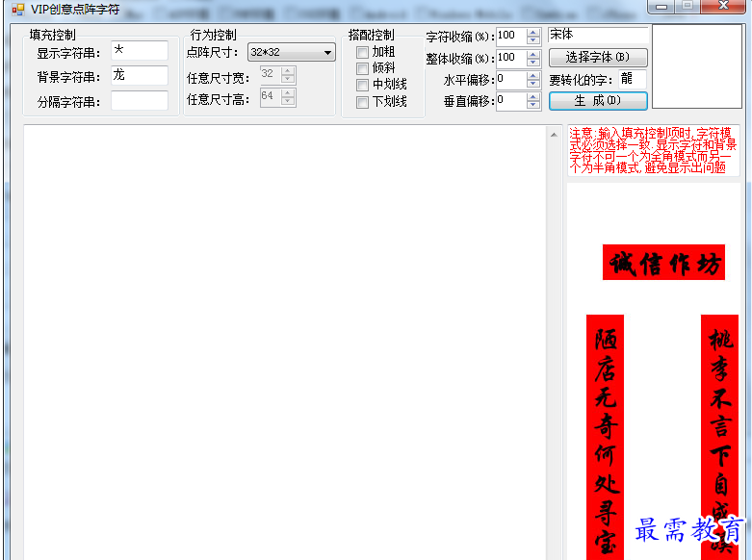
Task: Enable the 倾斜 italic checkbox
Action: point(363,69)
